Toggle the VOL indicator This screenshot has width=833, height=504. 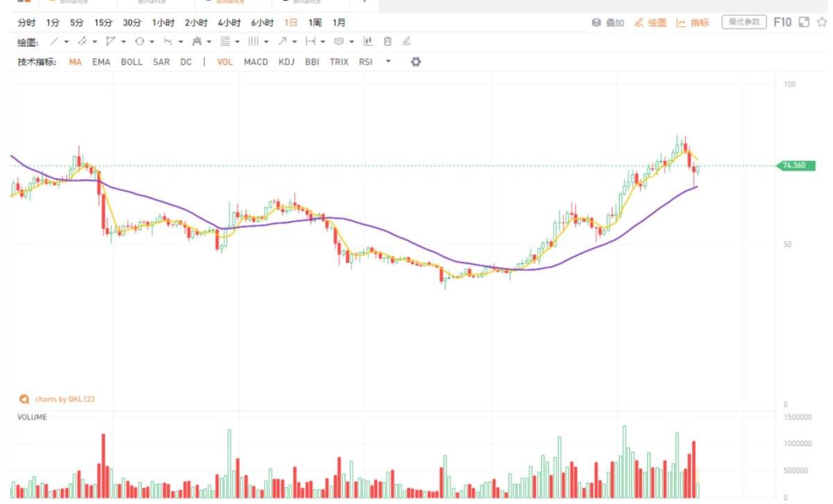[225, 62]
